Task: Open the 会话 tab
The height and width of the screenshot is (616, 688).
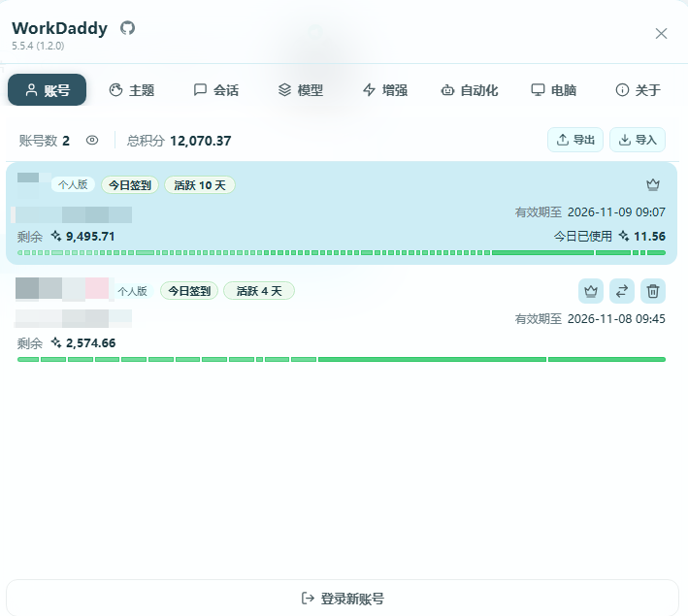Action: coord(216,90)
